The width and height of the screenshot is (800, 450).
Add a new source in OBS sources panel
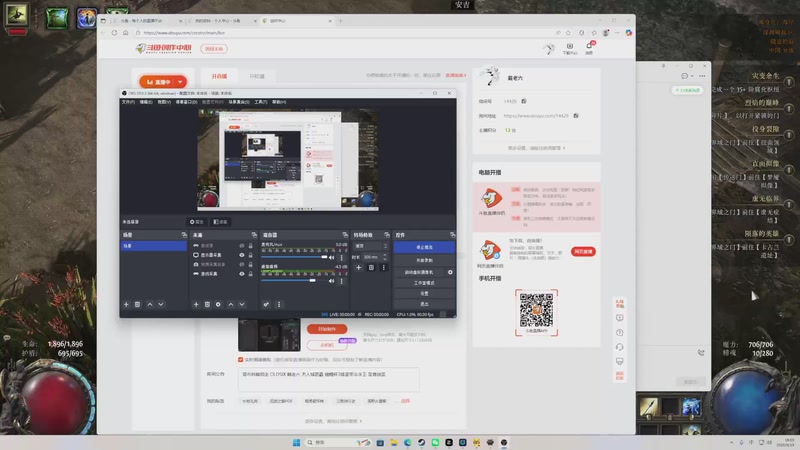point(196,305)
